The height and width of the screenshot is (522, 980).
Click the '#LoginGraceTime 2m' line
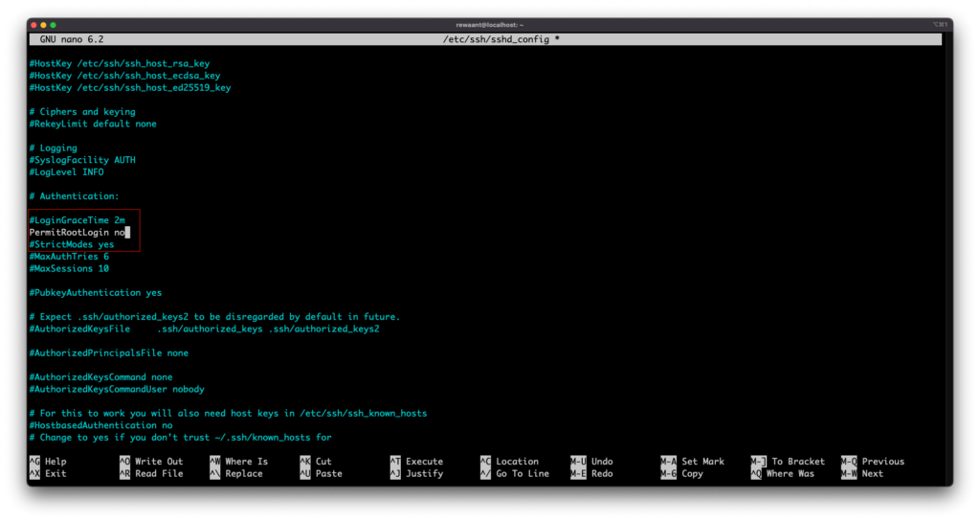(x=77, y=220)
